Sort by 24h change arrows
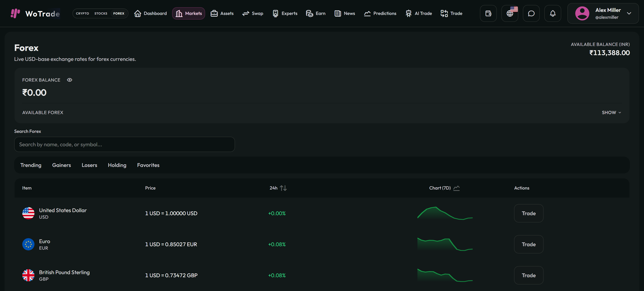Screen dimensions: 644x291 (283, 188)
